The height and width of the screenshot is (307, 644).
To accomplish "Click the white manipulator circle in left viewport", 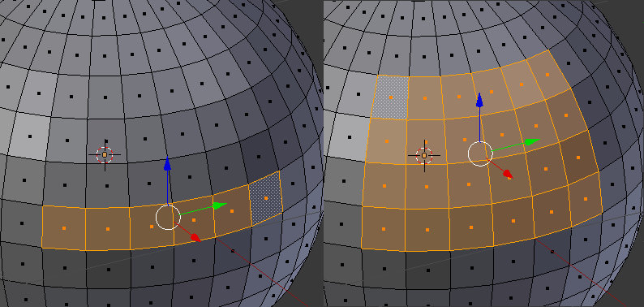I will 168,218.
